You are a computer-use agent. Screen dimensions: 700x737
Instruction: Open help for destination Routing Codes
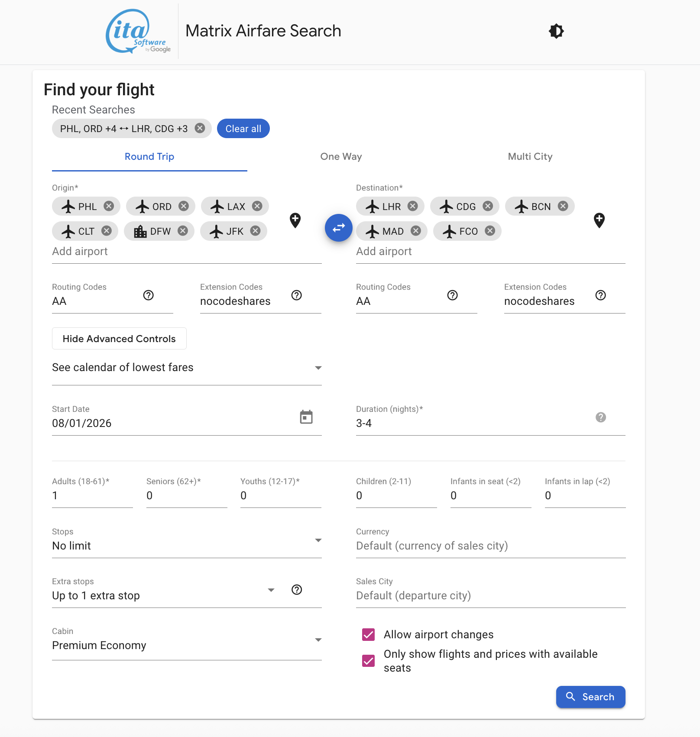click(x=453, y=295)
